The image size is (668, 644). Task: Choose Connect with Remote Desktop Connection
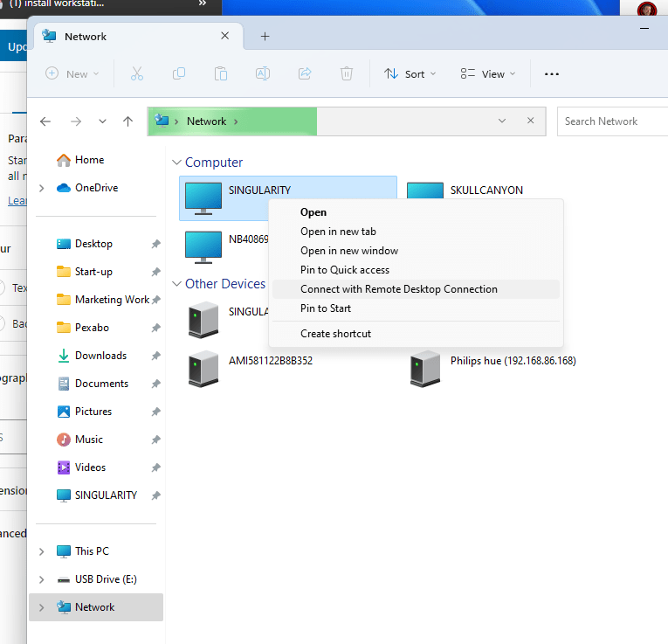(416, 289)
